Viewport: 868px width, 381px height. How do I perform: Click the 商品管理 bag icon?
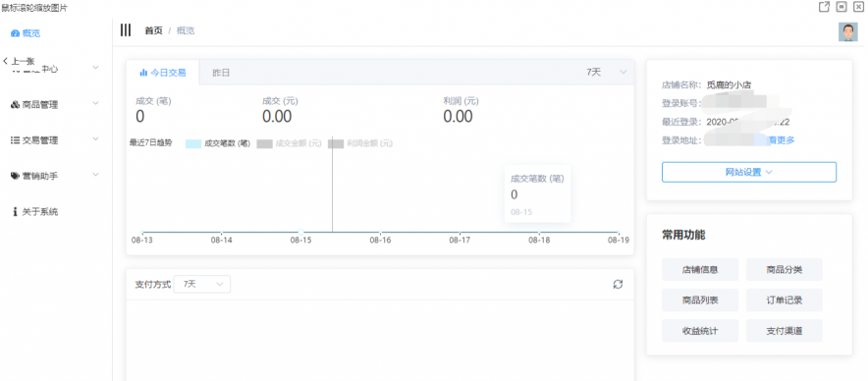[16, 105]
